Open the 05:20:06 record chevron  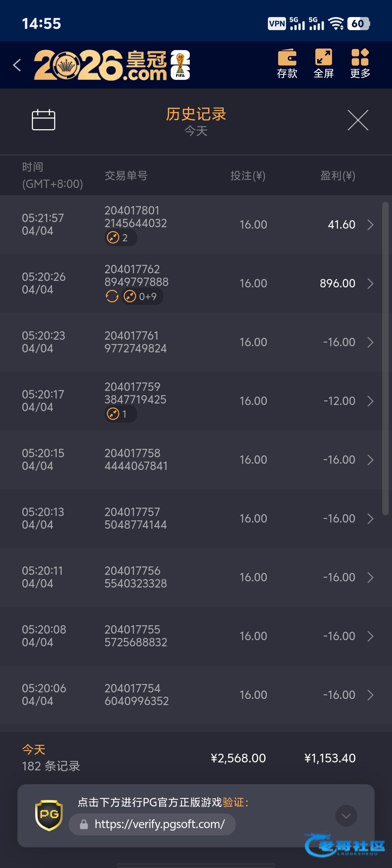click(x=370, y=695)
